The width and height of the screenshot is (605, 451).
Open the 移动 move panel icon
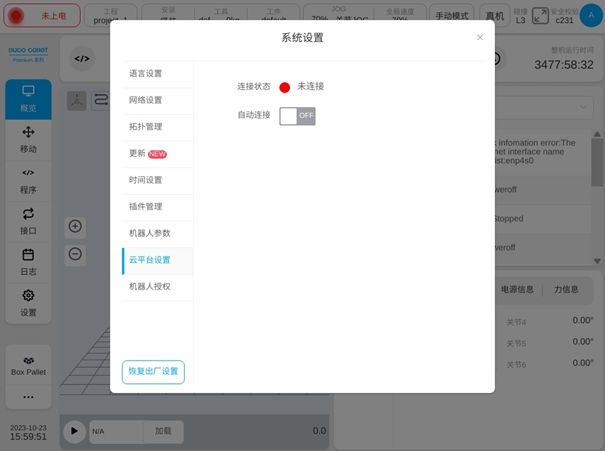(x=28, y=139)
